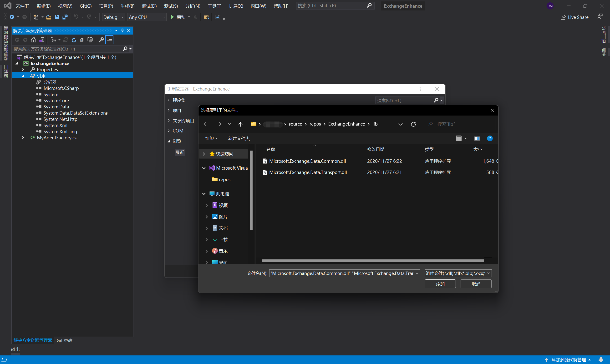Screen dimensions: 610x364
Task: Click the feedback person icon at top right
Action: pyautogui.click(x=600, y=17)
